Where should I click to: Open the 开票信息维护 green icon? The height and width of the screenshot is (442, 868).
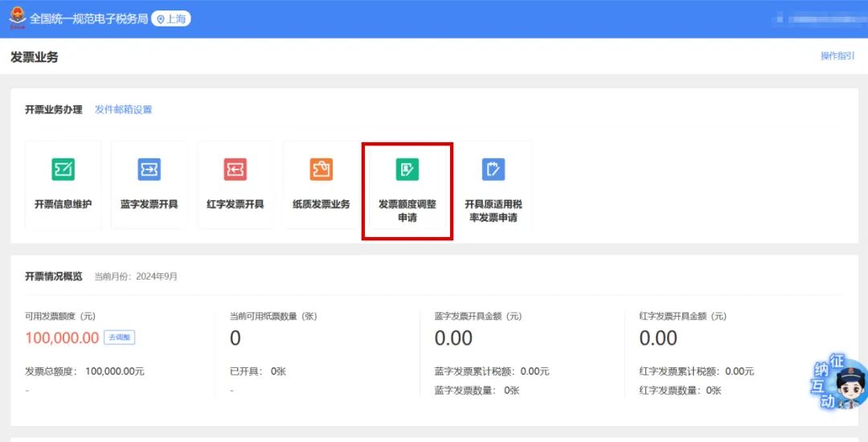tap(63, 170)
